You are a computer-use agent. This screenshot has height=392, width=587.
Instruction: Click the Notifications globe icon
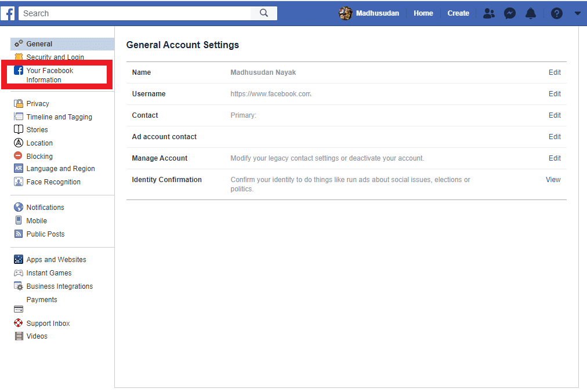[x=19, y=207]
